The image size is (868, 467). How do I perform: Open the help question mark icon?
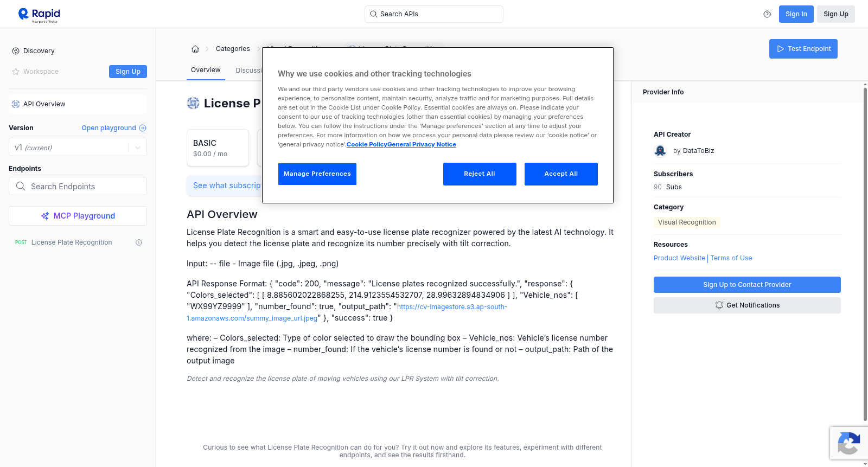[767, 14]
